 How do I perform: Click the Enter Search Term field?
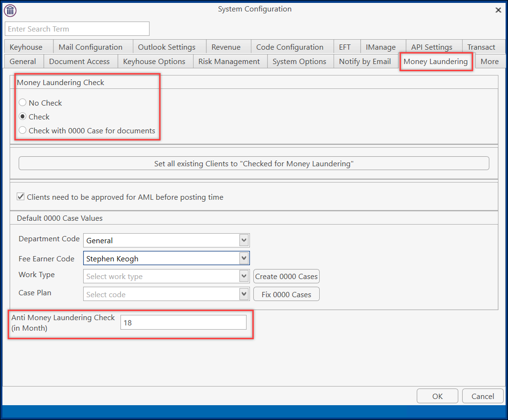tap(77, 29)
